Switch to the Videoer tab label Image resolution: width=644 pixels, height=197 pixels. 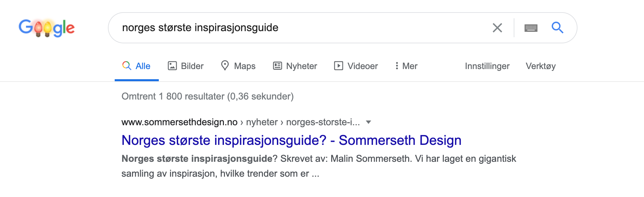click(362, 66)
